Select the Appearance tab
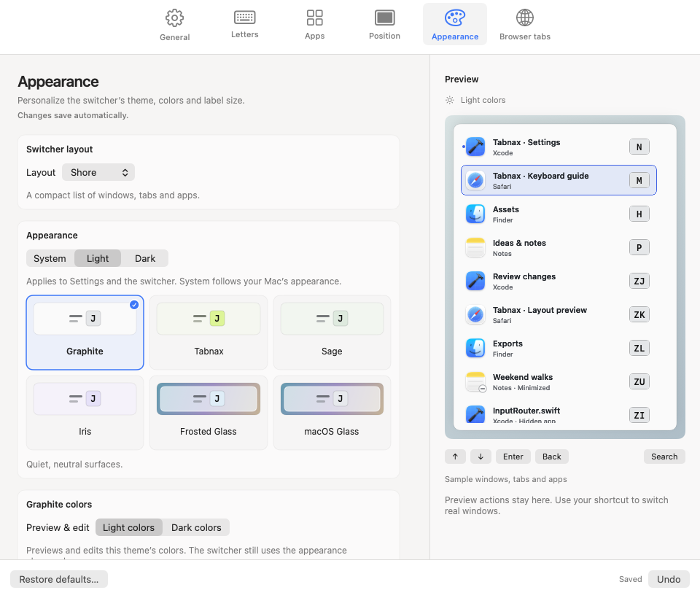This screenshot has width=700, height=598. tap(455, 25)
